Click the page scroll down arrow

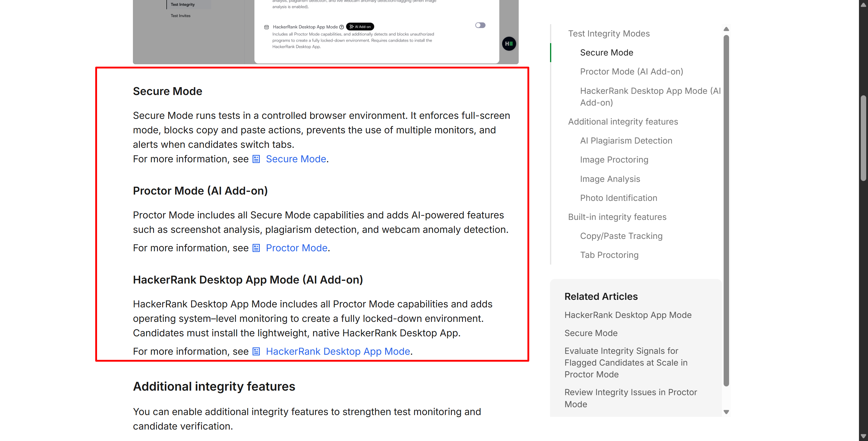point(863,436)
